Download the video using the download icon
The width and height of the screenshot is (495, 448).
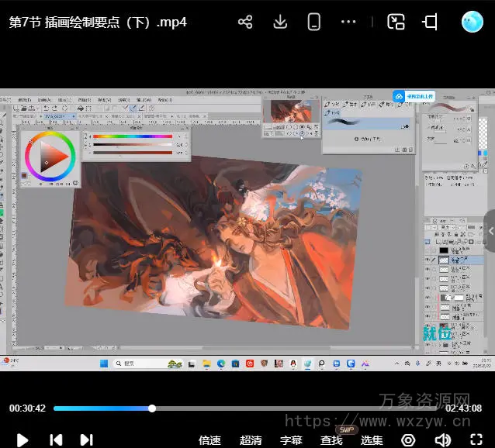280,22
